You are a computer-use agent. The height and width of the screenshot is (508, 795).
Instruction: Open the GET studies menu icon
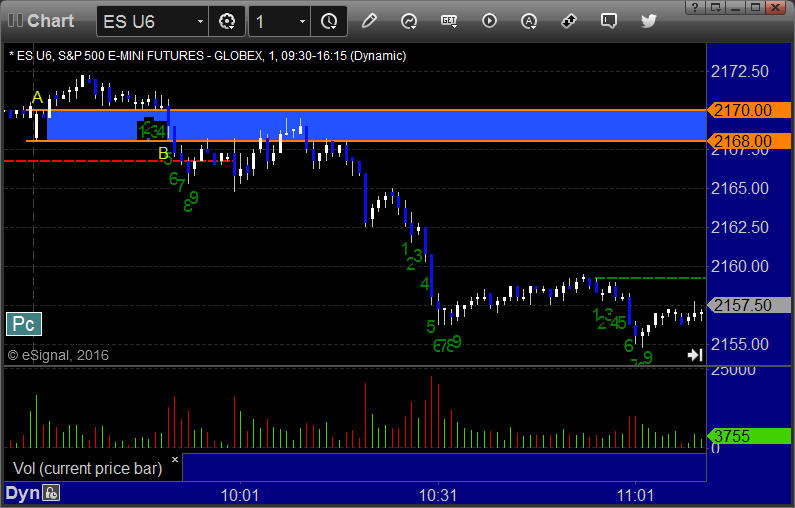449,21
